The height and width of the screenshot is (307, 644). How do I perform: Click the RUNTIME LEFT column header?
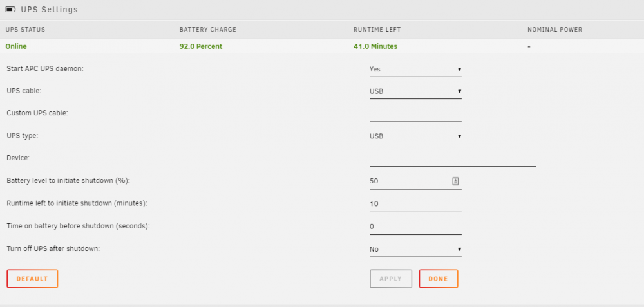377,30
